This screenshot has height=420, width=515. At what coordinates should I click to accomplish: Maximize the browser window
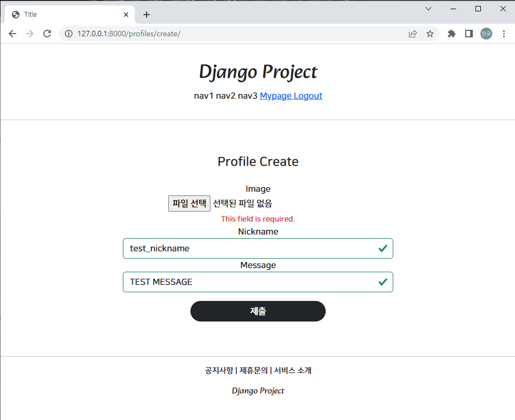[x=478, y=9]
